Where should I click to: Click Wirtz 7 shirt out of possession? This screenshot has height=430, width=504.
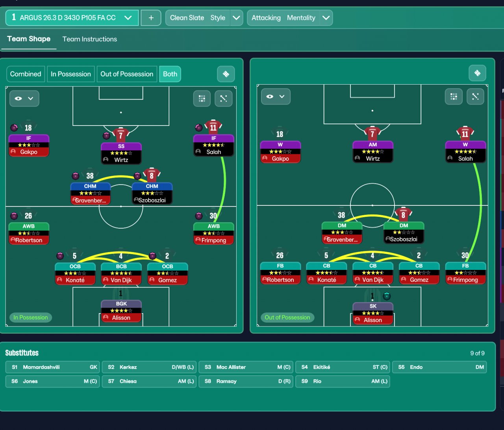pyautogui.click(x=372, y=134)
